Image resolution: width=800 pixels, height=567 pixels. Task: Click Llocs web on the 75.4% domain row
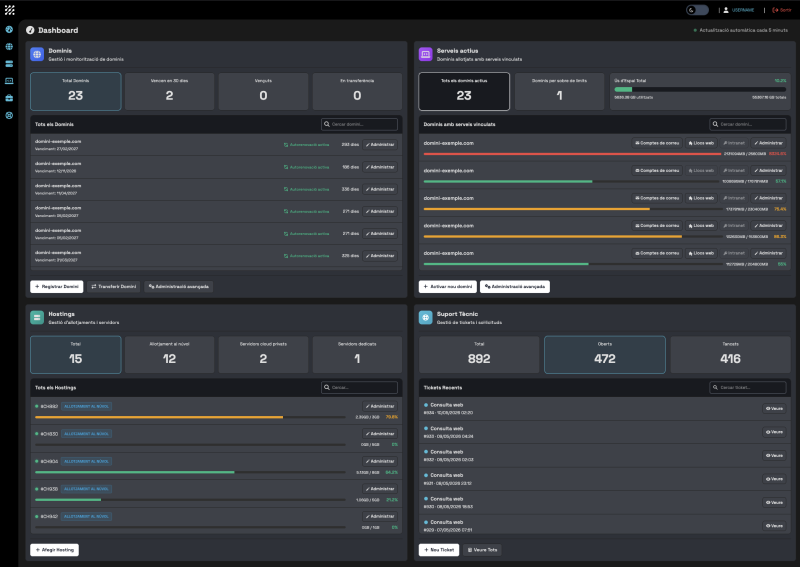tap(701, 198)
